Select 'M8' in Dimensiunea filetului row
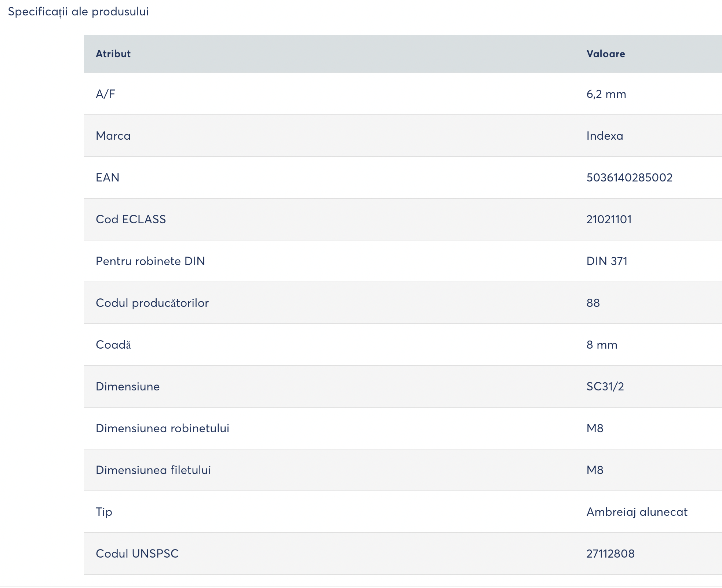 (x=595, y=470)
